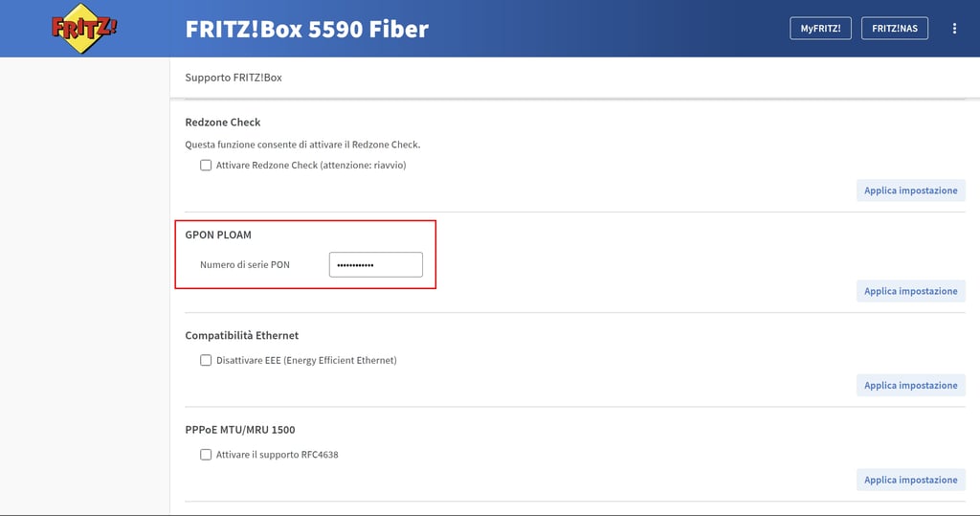Viewport: 980px width, 516px height.
Task: Select the GPON PLOAM section heading
Action: point(218,235)
